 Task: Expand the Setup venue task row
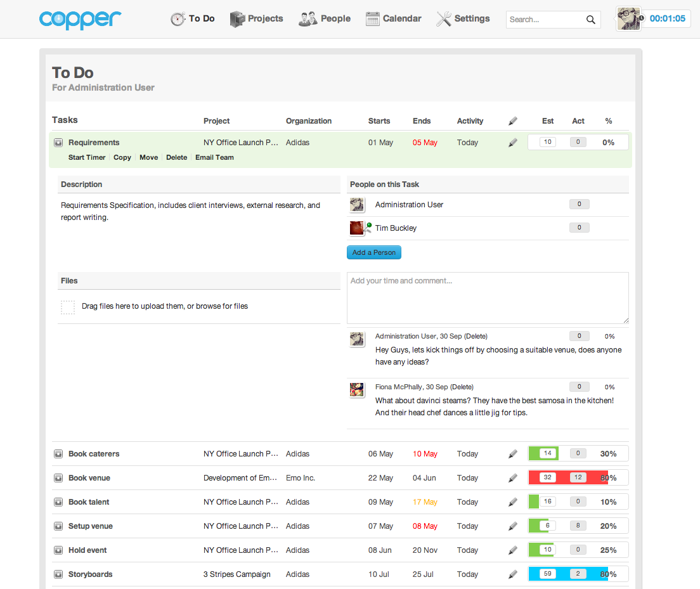(58, 526)
